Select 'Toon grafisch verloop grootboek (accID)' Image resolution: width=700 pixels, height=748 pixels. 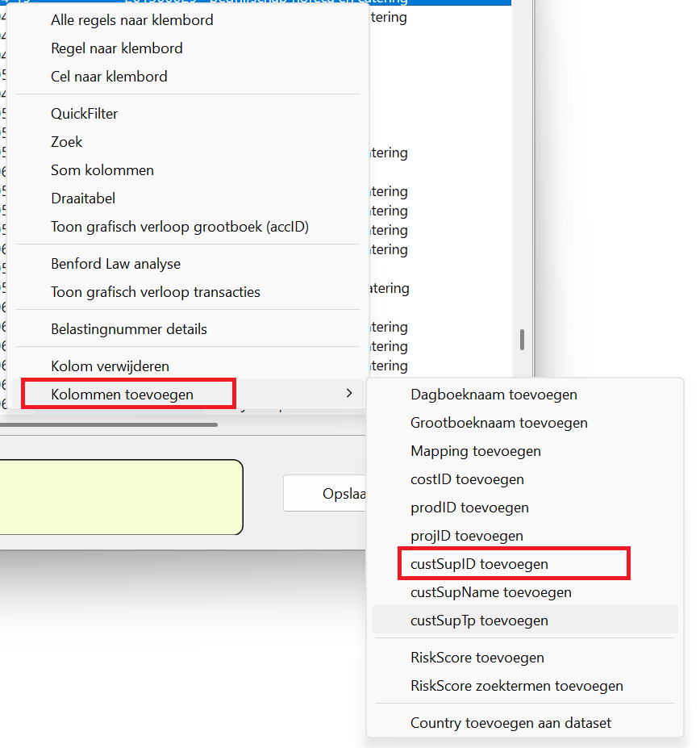click(179, 227)
